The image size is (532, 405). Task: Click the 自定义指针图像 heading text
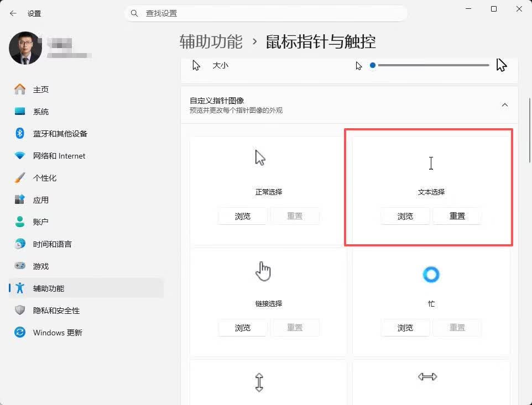(217, 101)
